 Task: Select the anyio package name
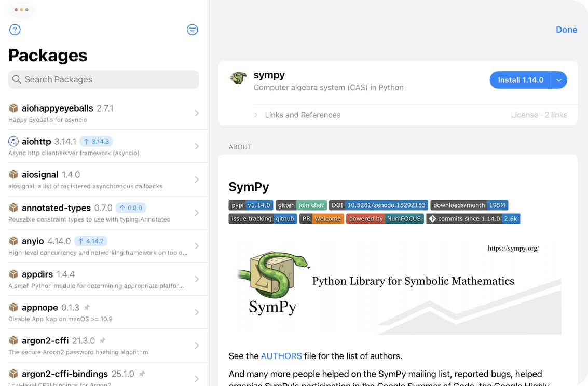[33, 241]
